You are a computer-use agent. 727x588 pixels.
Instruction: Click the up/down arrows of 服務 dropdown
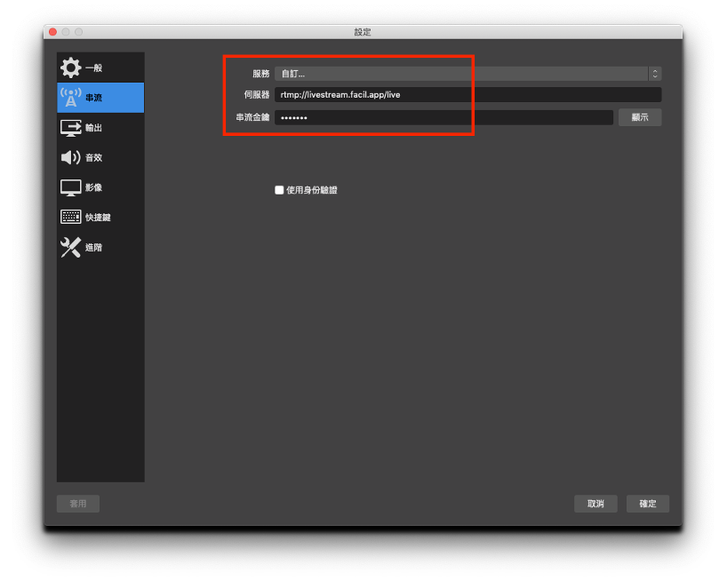pyautogui.click(x=655, y=74)
